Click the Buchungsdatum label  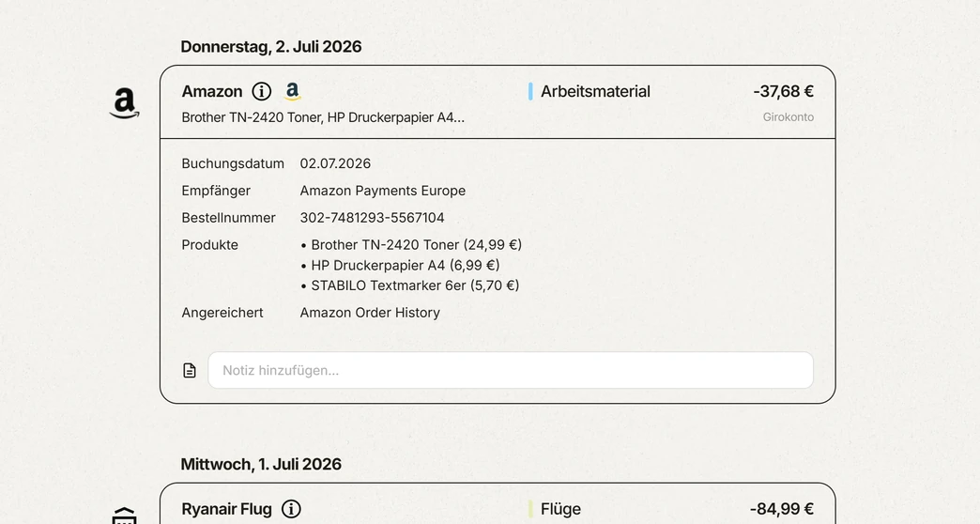click(x=233, y=163)
